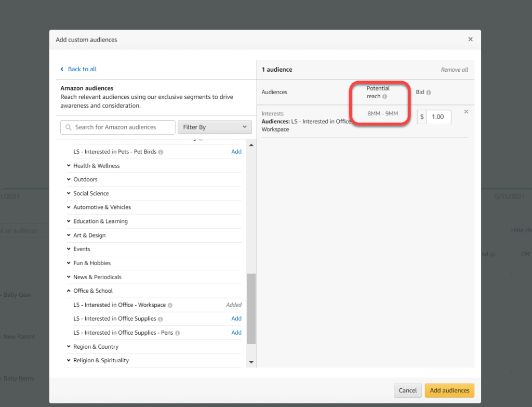
Task: Click the search magnifier icon
Action: point(69,127)
